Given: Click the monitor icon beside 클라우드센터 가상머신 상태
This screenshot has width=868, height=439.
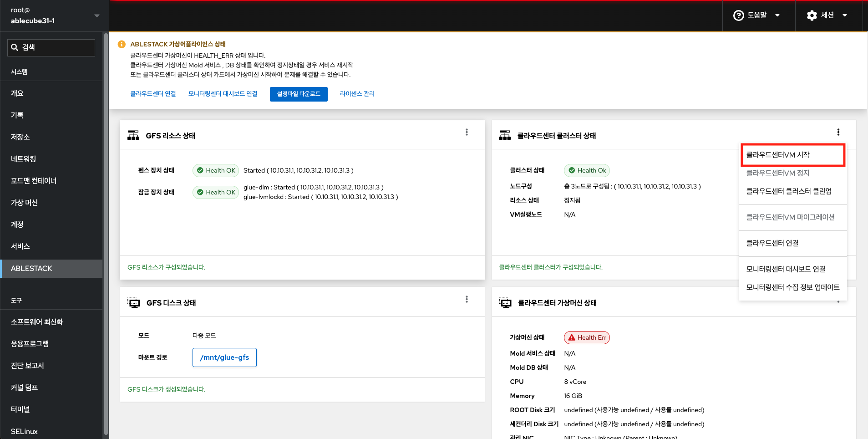Looking at the screenshot, I should [x=506, y=302].
